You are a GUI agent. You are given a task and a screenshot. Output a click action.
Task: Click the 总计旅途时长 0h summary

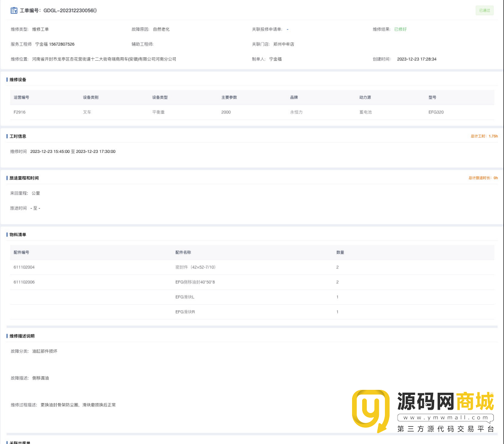(483, 178)
